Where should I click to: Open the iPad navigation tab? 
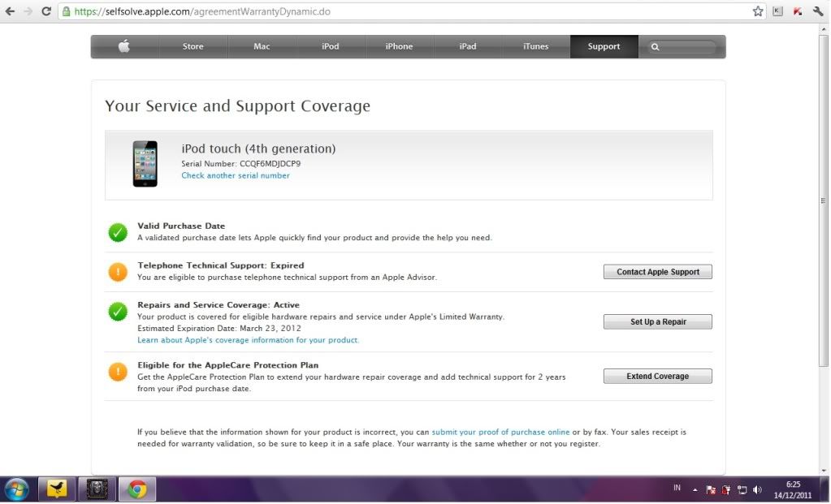click(467, 46)
